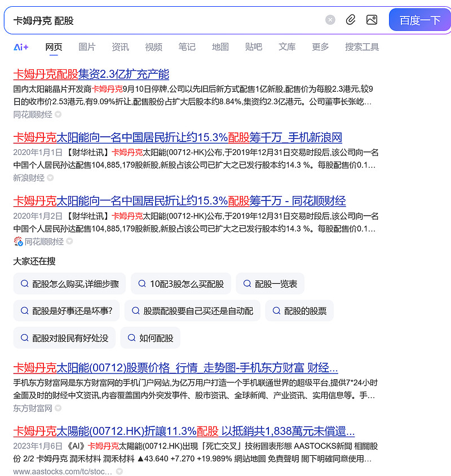Open the Ai+ icon tab
The height and width of the screenshot is (476, 451).
tap(21, 47)
